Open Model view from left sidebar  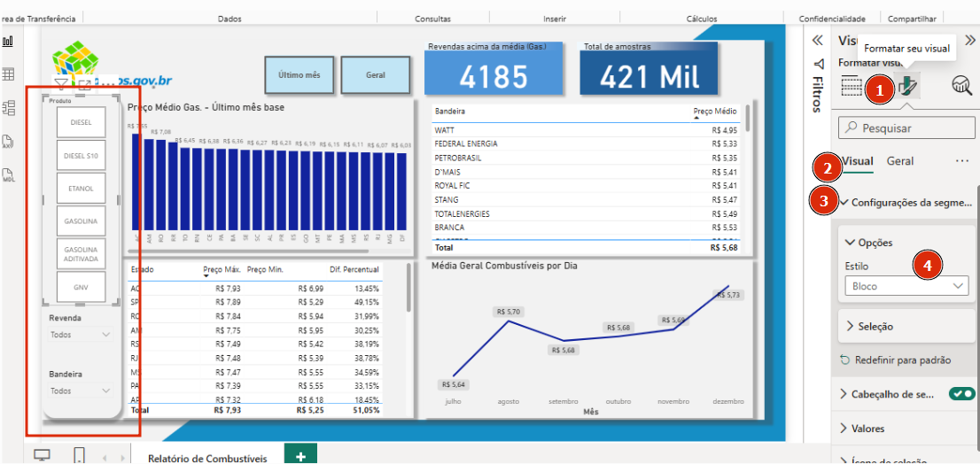tap(8, 108)
